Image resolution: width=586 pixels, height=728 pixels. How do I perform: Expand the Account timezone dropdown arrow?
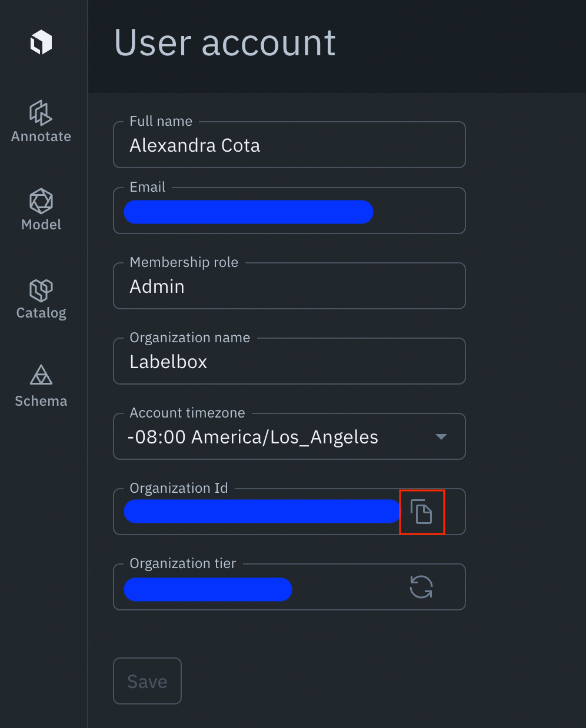coord(441,436)
